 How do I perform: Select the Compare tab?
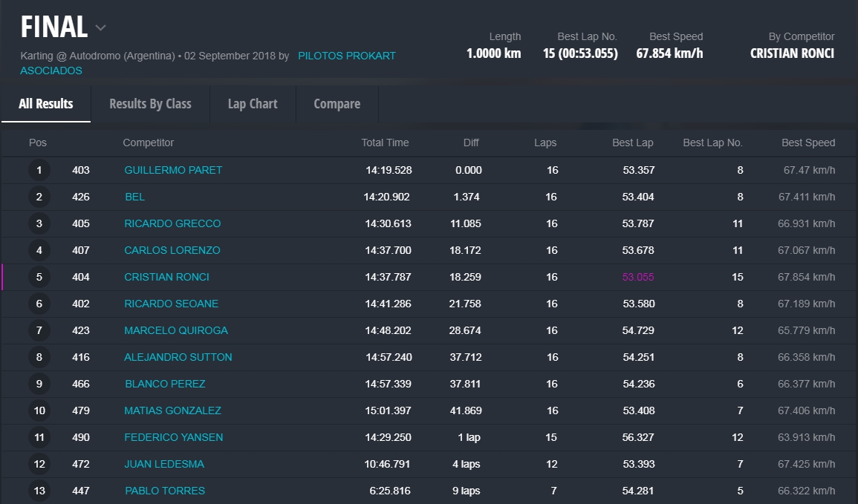(x=337, y=104)
